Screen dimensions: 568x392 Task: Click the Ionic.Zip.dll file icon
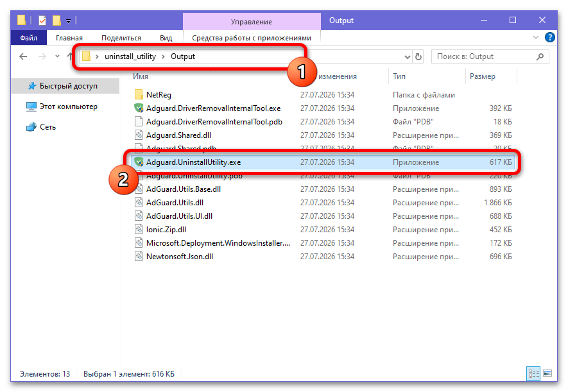tap(139, 230)
